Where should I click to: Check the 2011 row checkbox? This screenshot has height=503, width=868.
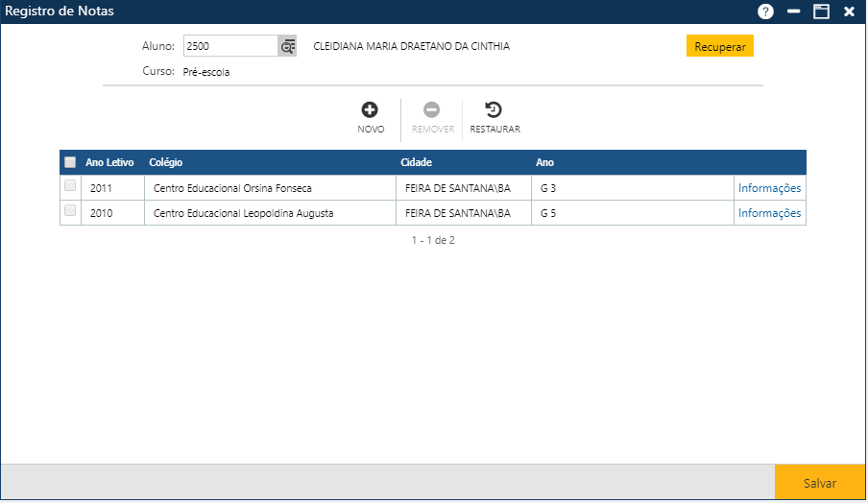point(70,185)
